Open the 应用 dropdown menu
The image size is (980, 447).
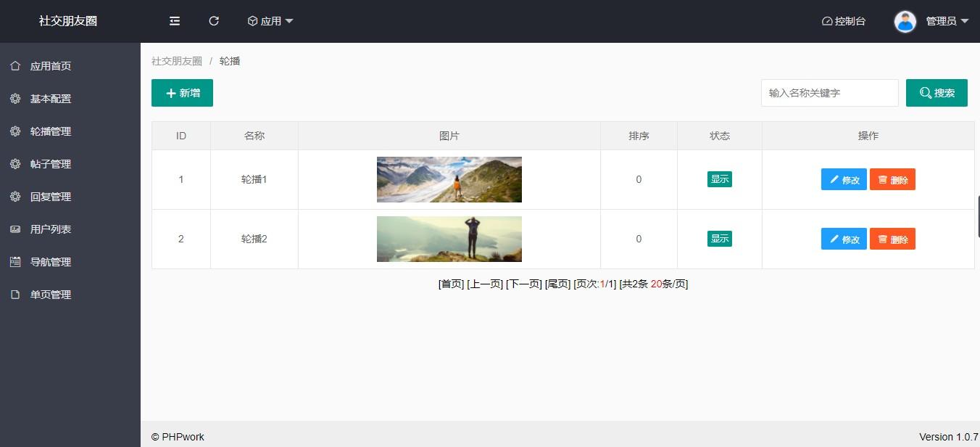click(x=270, y=21)
